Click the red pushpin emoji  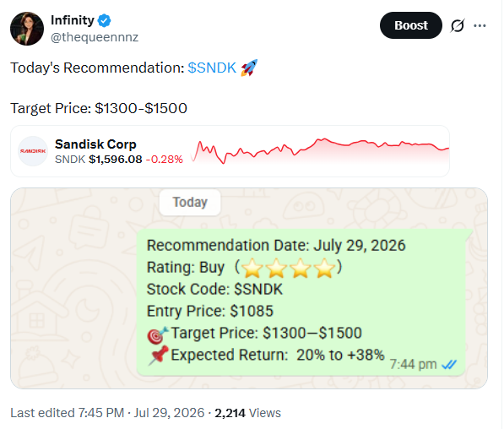point(159,355)
